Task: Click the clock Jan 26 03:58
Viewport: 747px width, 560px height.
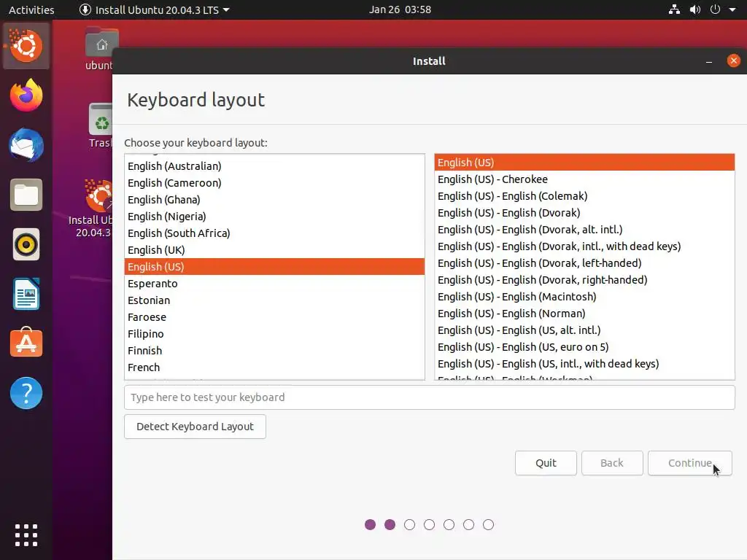Action: [400, 9]
